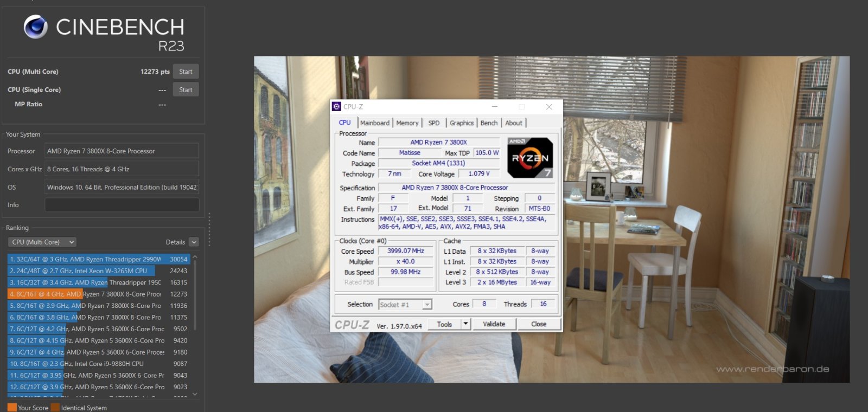Click the Core Speed 3999.07 MHz value
This screenshot has height=412, width=868.
pos(406,251)
